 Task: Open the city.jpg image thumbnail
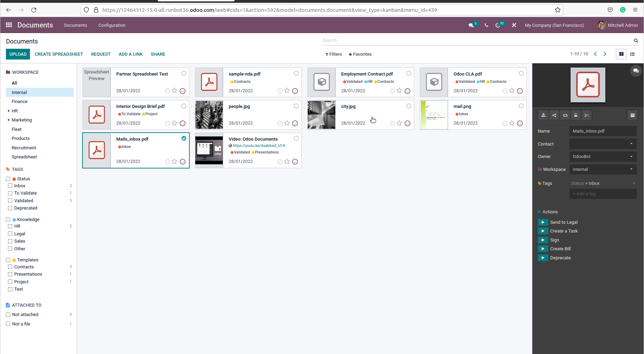[321, 115]
